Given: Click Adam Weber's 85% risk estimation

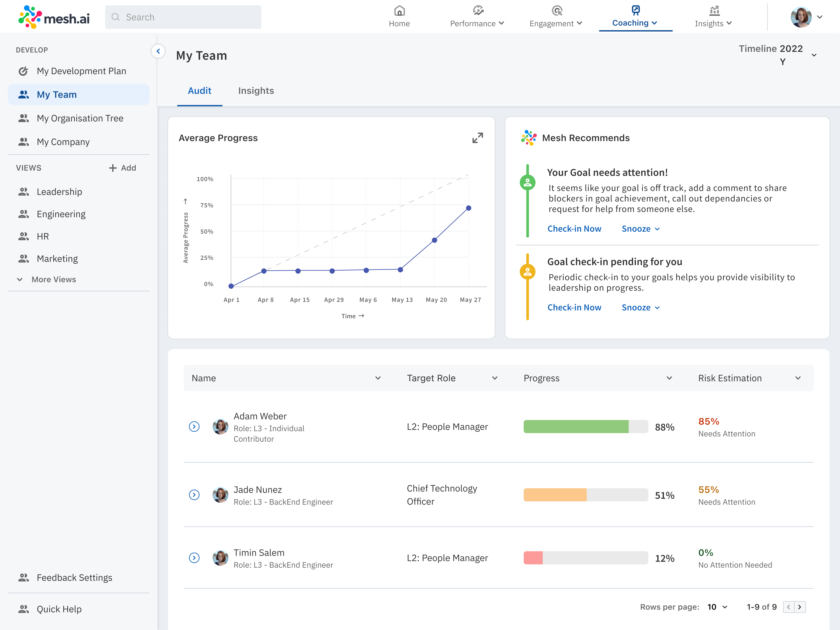Looking at the screenshot, I should (709, 422).
